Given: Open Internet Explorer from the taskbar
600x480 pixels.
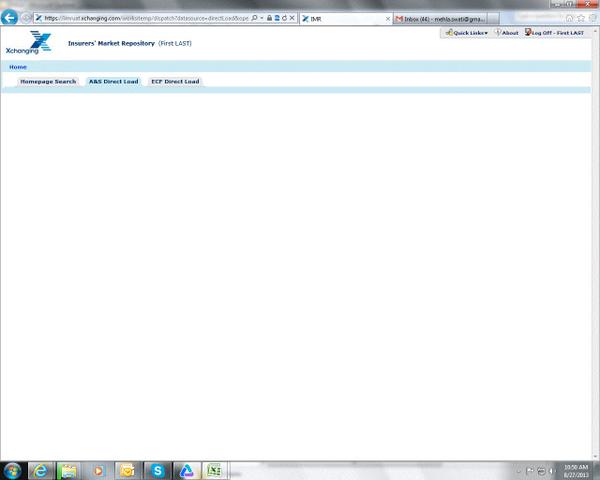Looking at the screenshot, I should (40, 471).
